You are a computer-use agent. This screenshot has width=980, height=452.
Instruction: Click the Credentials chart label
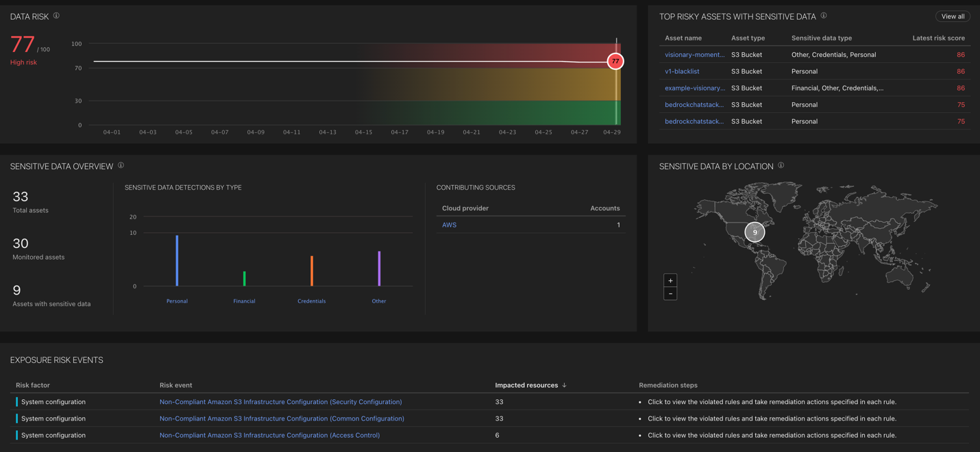click(311, 301)
